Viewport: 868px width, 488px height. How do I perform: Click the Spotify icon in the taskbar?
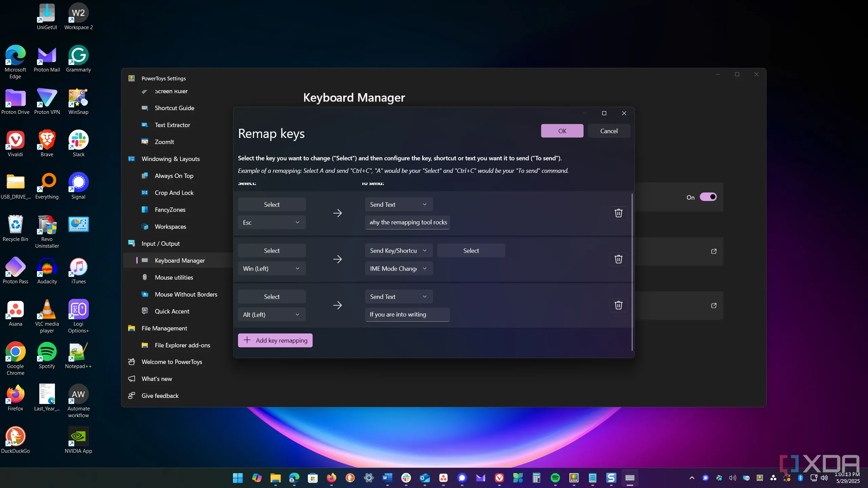[555, 478]
